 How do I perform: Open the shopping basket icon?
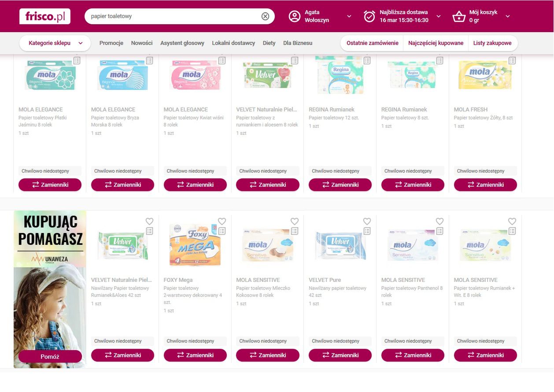[459, 17]
